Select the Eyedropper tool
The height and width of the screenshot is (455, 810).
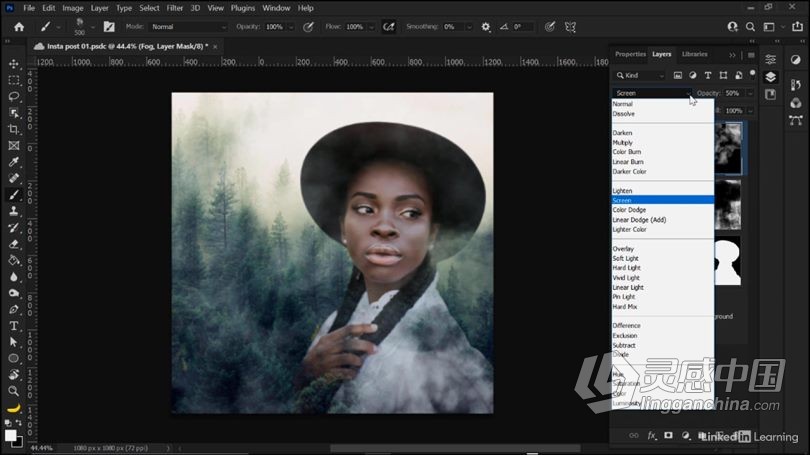(14, 162)
